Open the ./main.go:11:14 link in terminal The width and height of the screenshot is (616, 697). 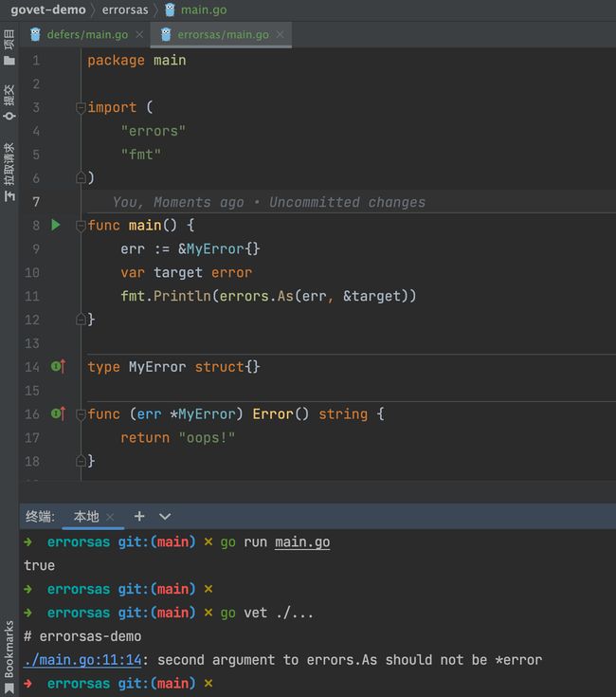point(82,660)
